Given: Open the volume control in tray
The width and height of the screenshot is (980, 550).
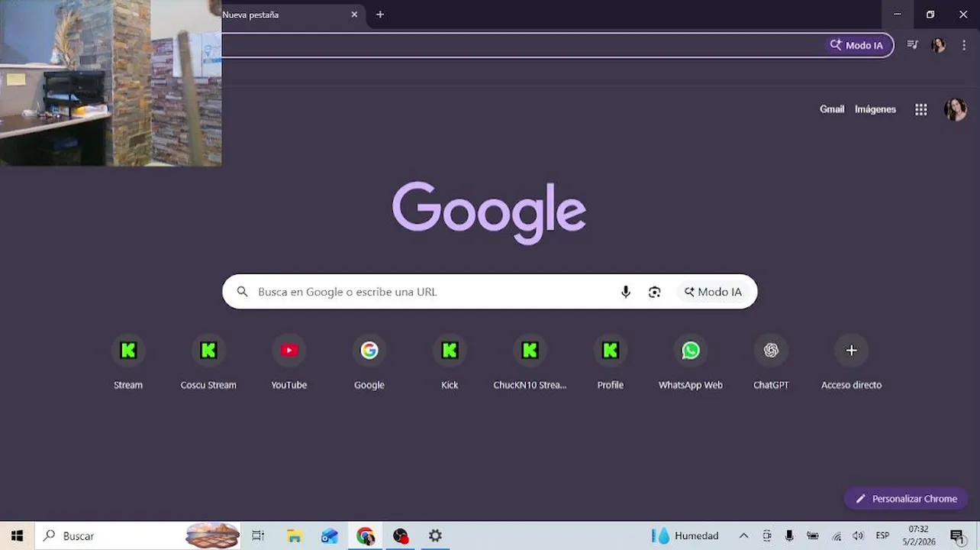Looking at the screenshot, I should (x=858, y=535).
